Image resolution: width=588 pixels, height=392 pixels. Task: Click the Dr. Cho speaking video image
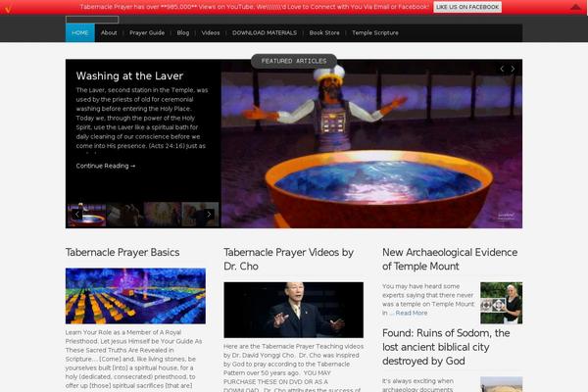click(x=294, y=310)
